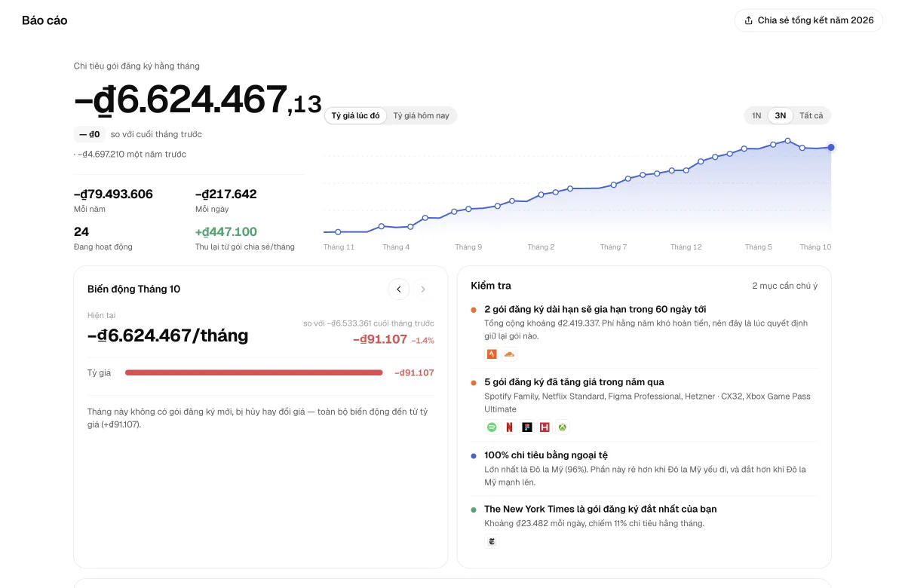
Task: Select the Figma subscription icon
Action: point(527,427)
